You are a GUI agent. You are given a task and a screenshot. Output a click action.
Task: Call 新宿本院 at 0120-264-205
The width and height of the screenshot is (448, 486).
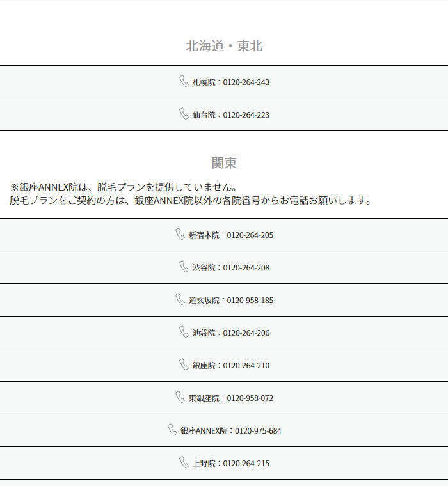tap(224, 235)
